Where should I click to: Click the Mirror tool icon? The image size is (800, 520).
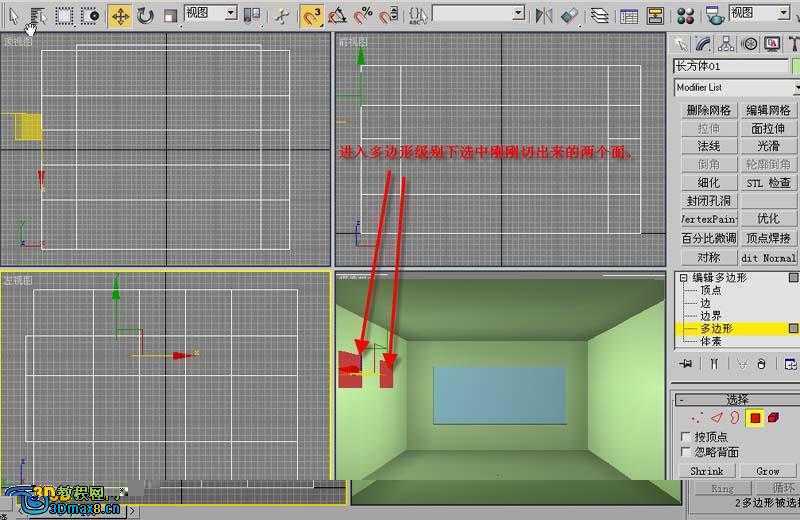pos(544,16)
